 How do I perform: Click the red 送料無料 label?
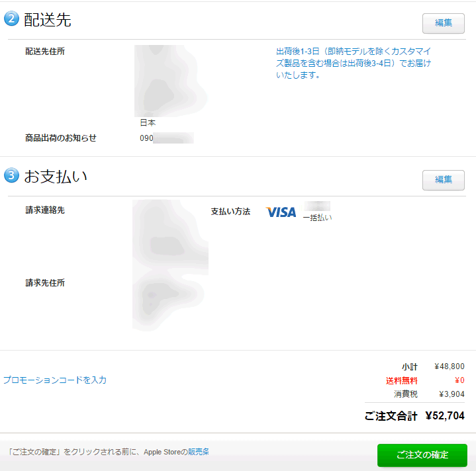point(401,380)
